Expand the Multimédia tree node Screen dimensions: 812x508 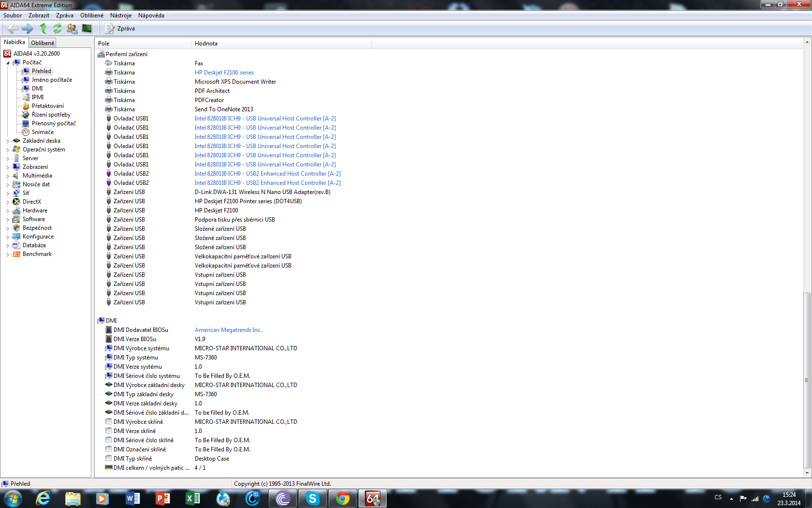[8, 176]
